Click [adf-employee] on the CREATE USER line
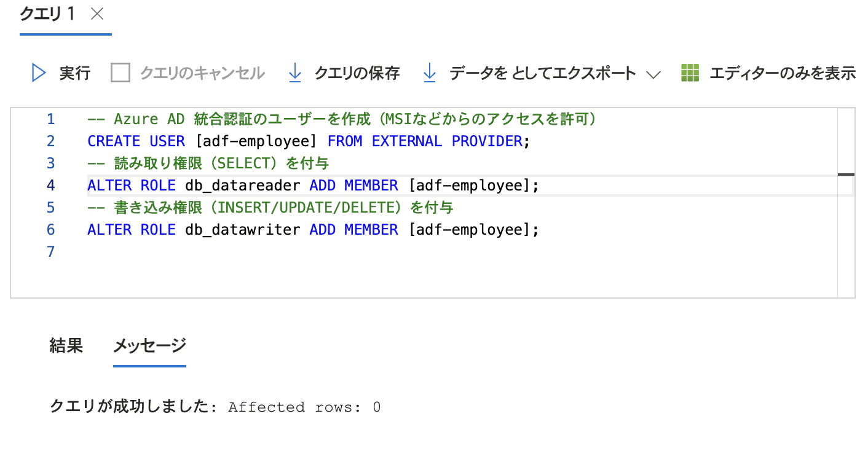 (256, 141)
